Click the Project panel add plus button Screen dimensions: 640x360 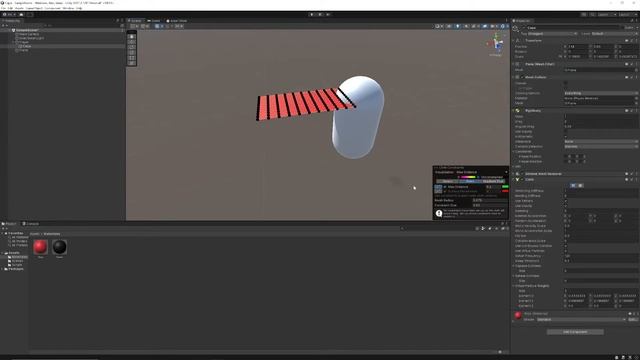tap(3, 229)
